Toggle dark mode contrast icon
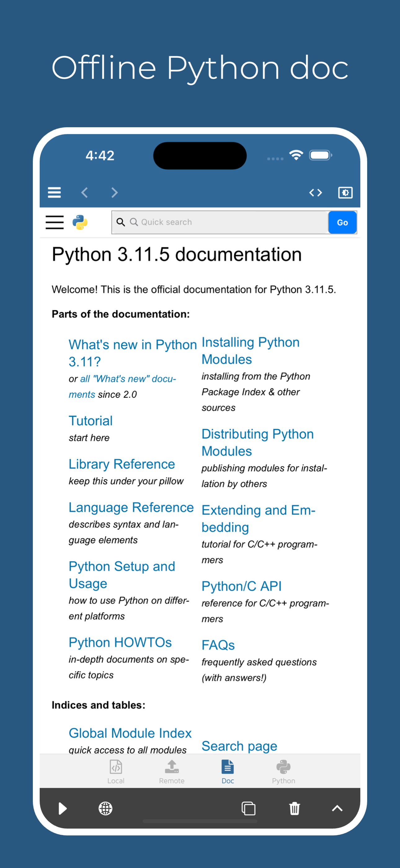Viewport: 400px width, 868px height. [x=345, y=192]
